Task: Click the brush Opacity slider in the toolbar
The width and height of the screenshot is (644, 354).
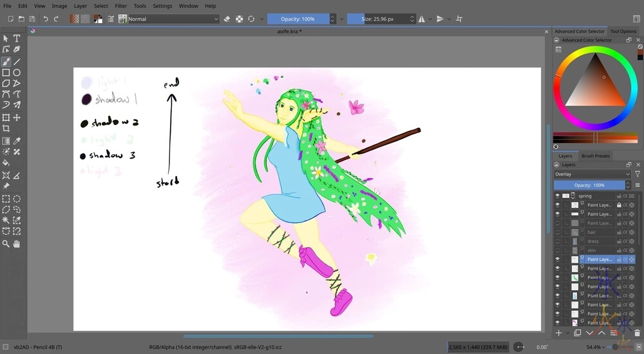Action: pos(298,19)
